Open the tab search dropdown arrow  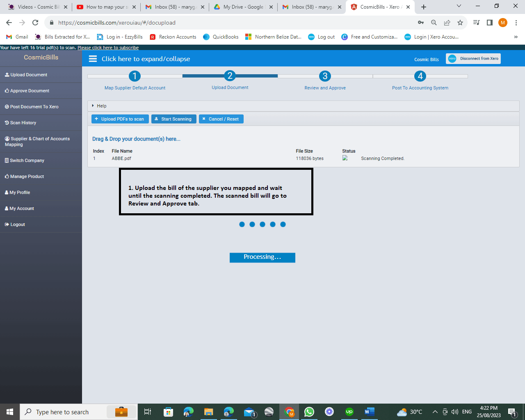coord(459,6)
